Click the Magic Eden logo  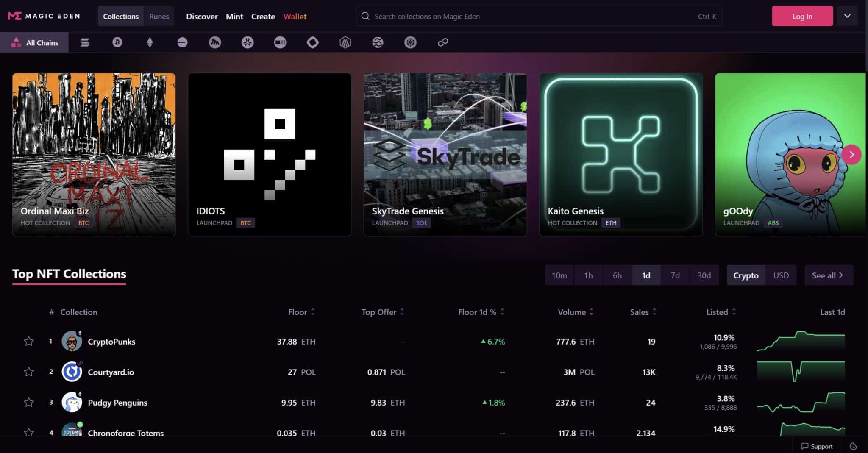point(42,16)
